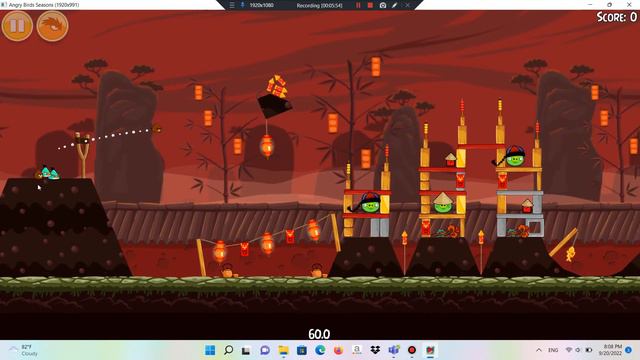Image resolution: width=640 pixels, height=360 pixels.
Task: Launch Microsoft Edge from the taskbar
Action: (320, 350)
